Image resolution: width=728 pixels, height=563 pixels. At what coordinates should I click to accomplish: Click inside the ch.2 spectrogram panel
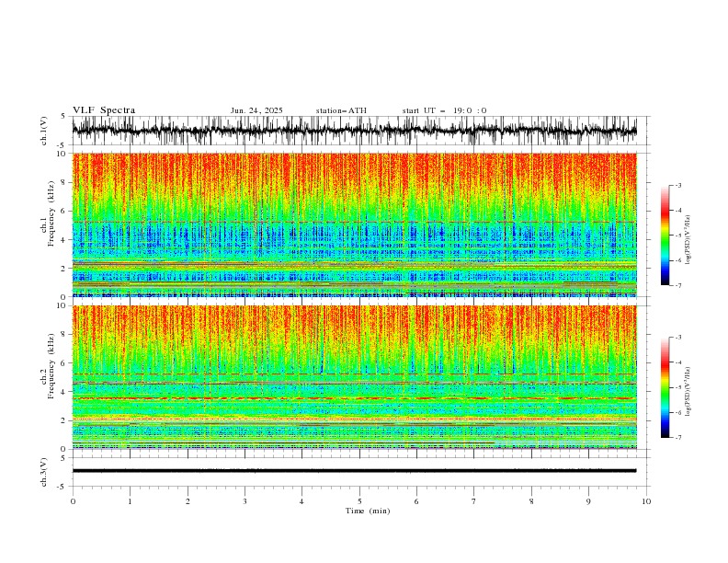354,377
